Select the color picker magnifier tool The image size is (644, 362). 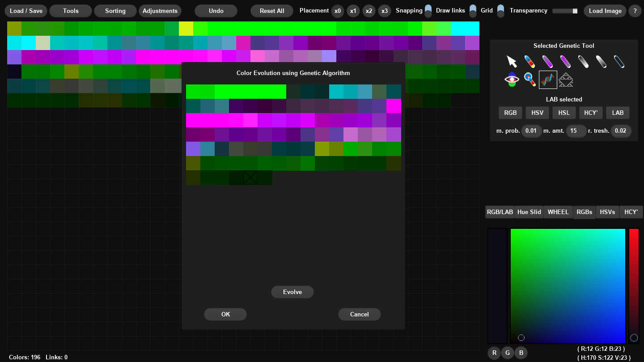(529, 79)
